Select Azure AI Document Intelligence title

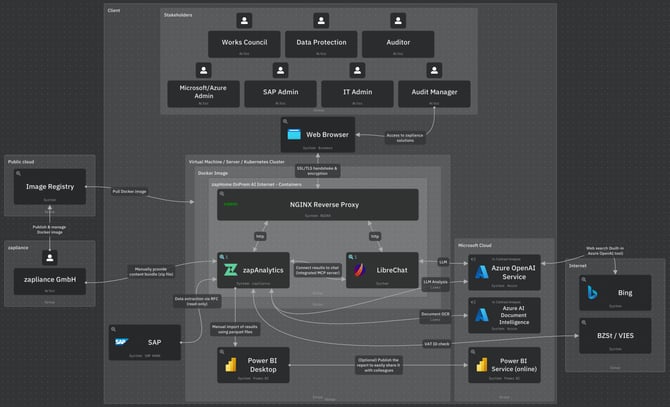tap(514, 315)
